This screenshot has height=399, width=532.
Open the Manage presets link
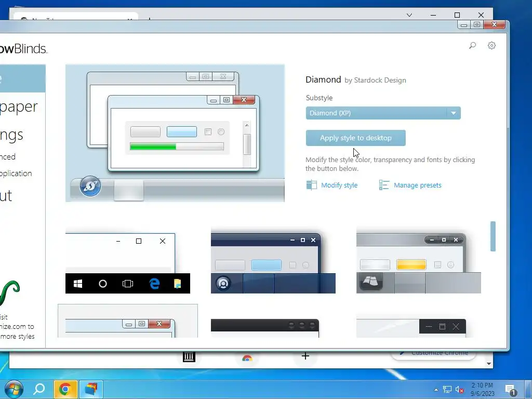click(x=417, y=185)
